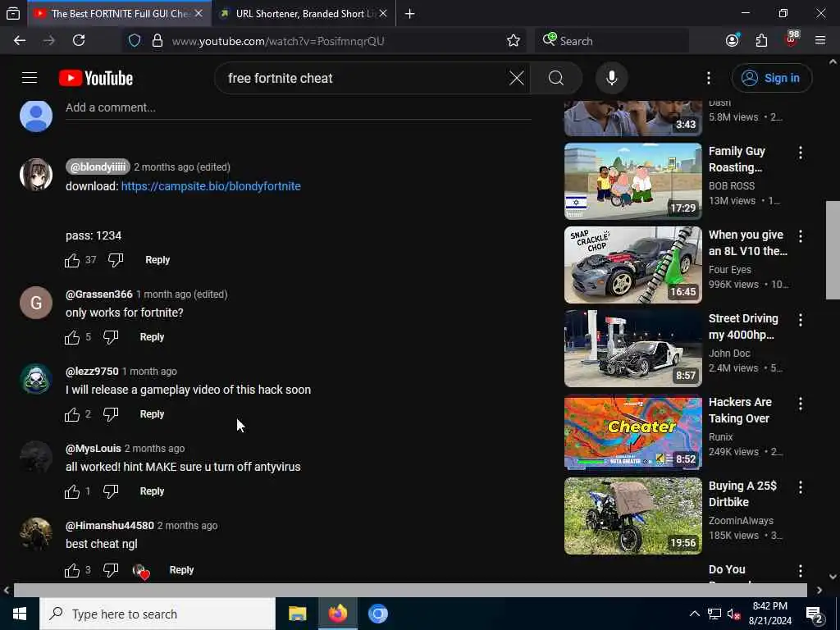This screenshot has height=630, width=840.
Task: Reply to the @lezz9750 comment
Action: pos(152,414)
